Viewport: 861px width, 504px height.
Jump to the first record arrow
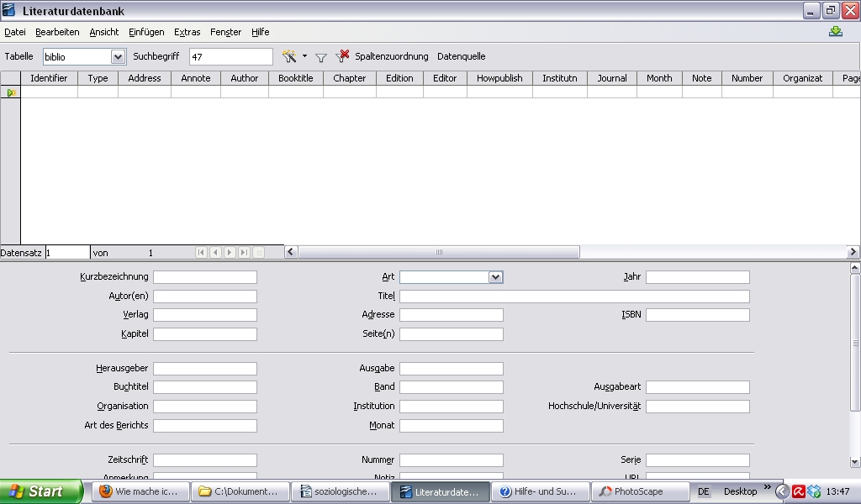(x=201, y=251)
